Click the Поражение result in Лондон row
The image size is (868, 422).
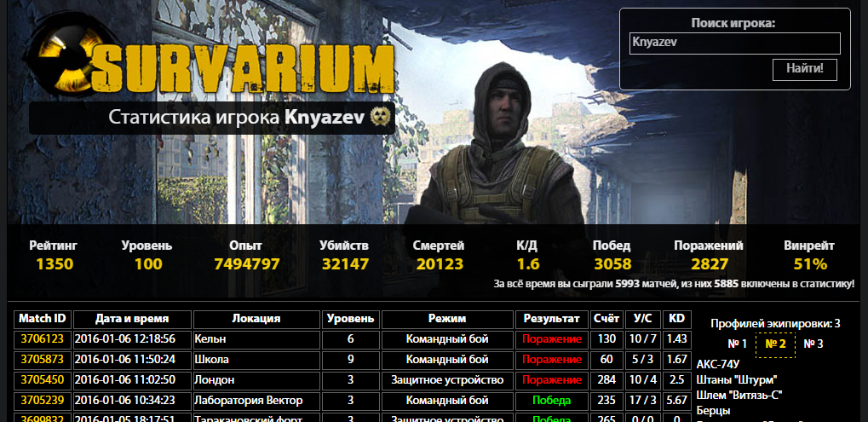point(551,380)
